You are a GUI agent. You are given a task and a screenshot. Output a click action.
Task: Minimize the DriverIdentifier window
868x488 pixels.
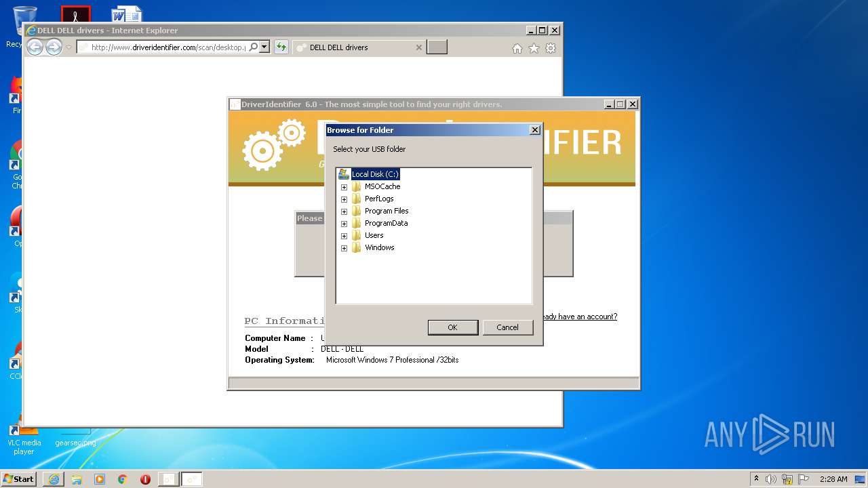tap(609, 104)
